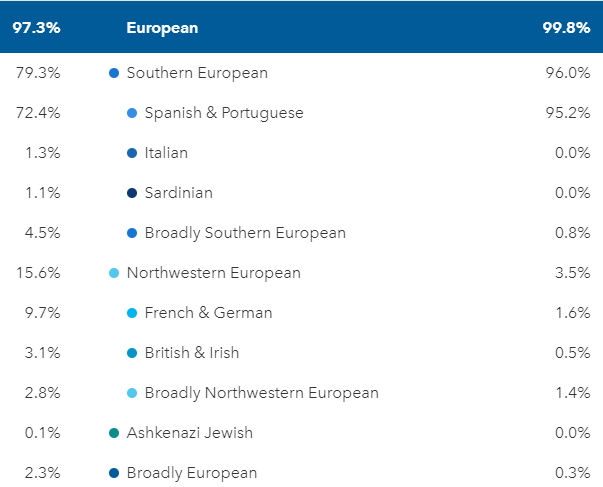Expand the Northwestern European category
This screenshot has width=603, height=487.
click(213, 273)
